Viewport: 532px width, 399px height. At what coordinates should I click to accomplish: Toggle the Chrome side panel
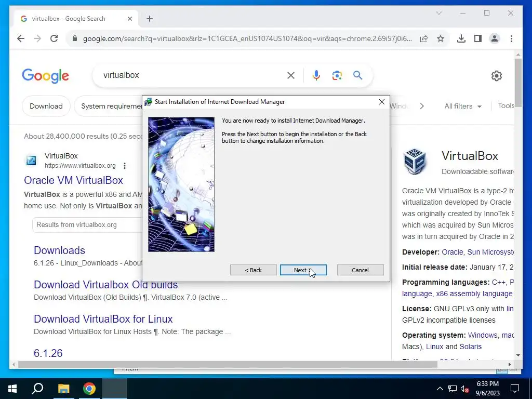478,38
